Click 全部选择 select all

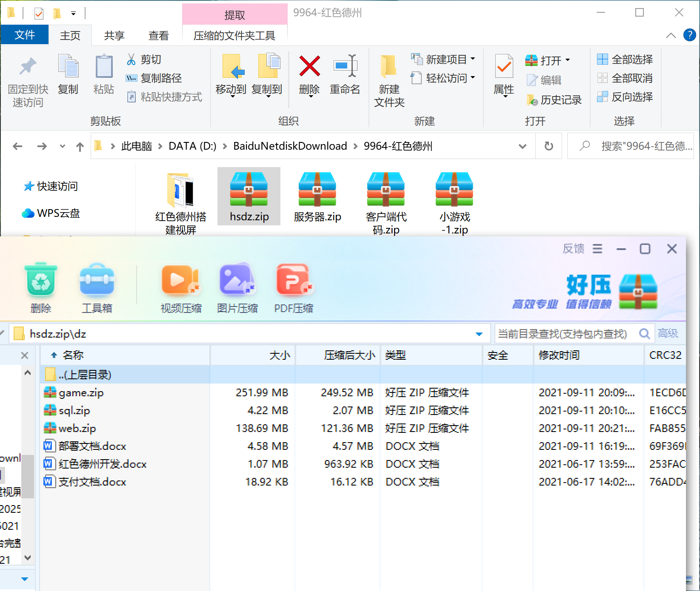pos(625,60)
